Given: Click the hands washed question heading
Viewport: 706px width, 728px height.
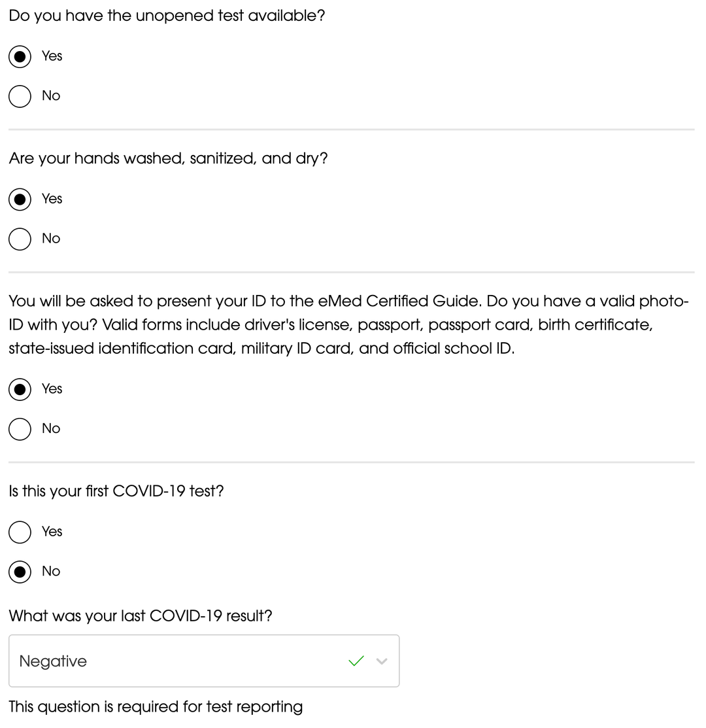Looking at the screenshot, I should coord(168,158).
